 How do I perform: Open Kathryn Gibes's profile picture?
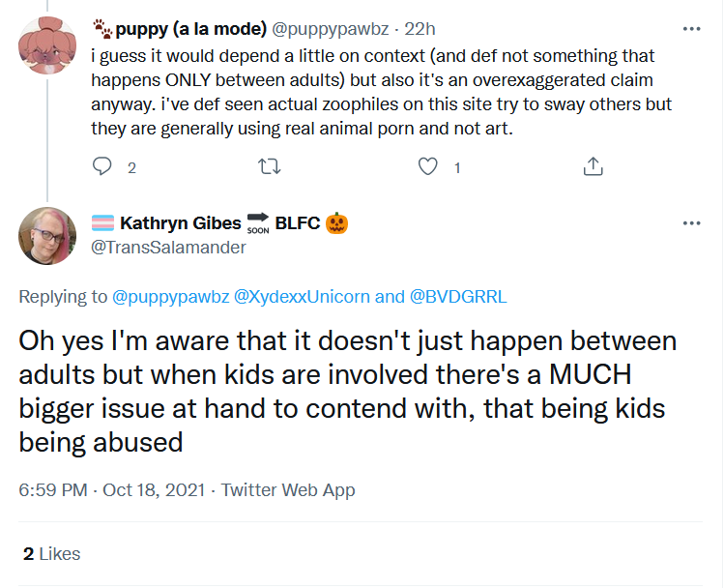47,236
